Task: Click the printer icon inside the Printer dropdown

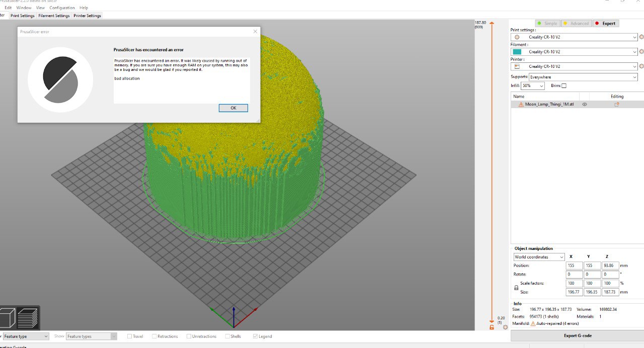Action: pos(517,66)
